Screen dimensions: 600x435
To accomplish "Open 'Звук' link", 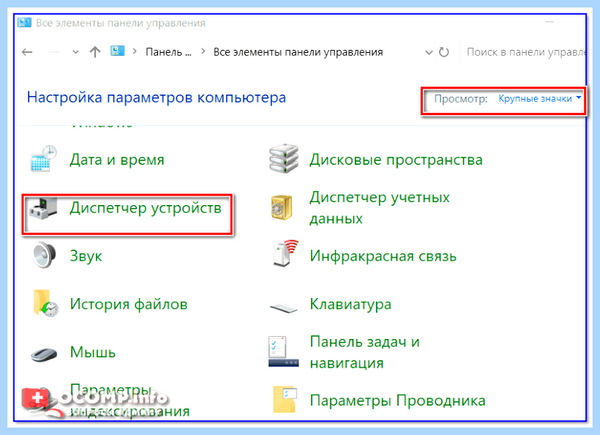I will pyautogui.click(x=86, y=256).
